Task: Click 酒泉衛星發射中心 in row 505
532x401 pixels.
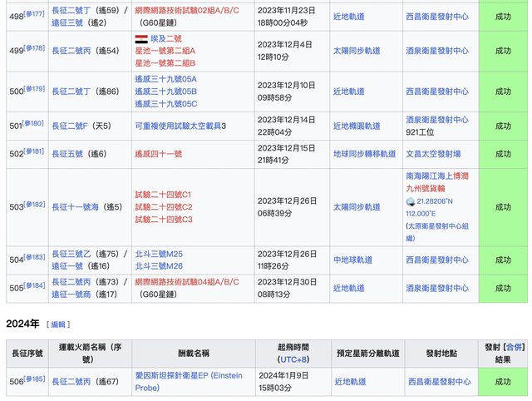Action: click(437, 289)
